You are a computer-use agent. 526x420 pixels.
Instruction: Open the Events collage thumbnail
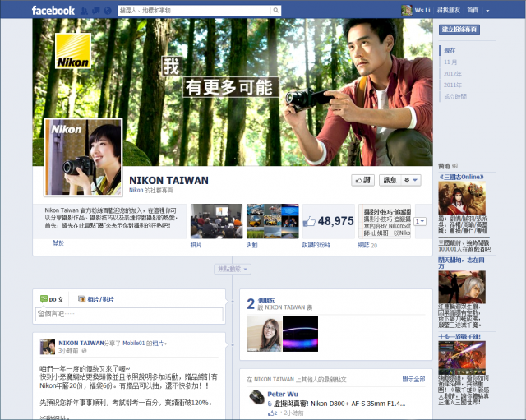(272, 221)
